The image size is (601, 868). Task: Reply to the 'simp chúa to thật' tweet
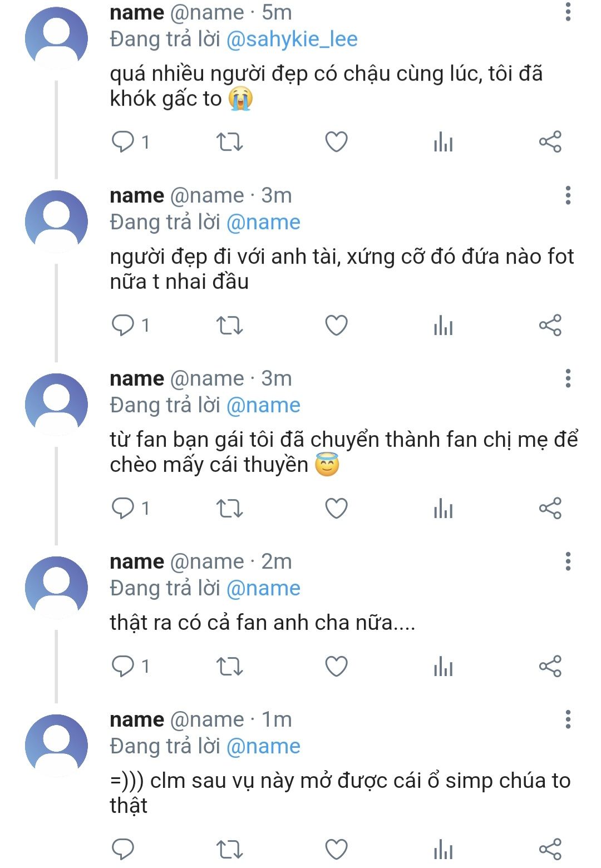(123, 849)
